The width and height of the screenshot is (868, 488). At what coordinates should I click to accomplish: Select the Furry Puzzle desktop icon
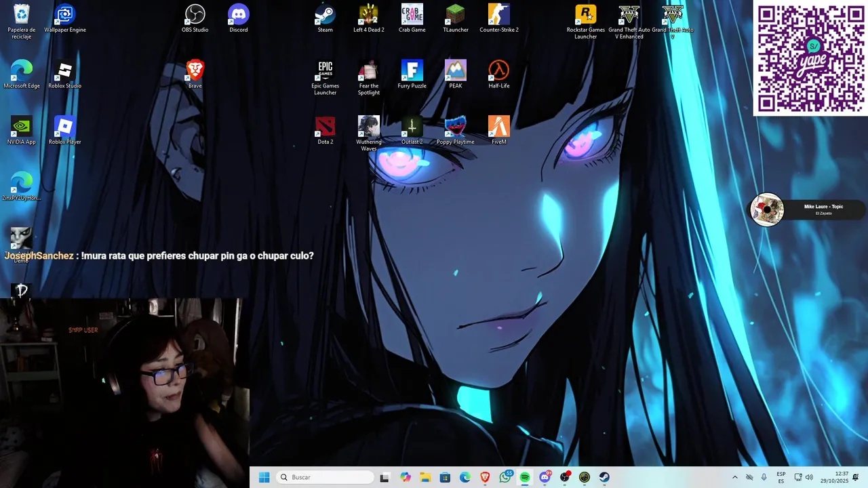(x=412, y=74)
